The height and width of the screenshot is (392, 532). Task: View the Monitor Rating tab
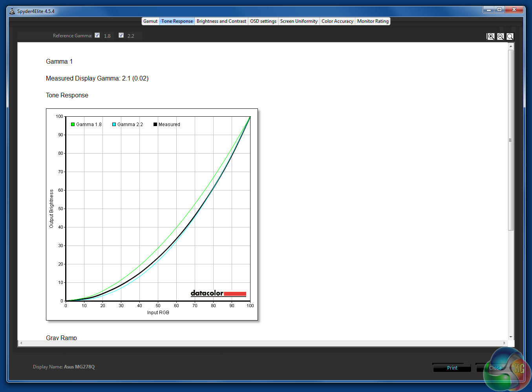tap(373, 21)
